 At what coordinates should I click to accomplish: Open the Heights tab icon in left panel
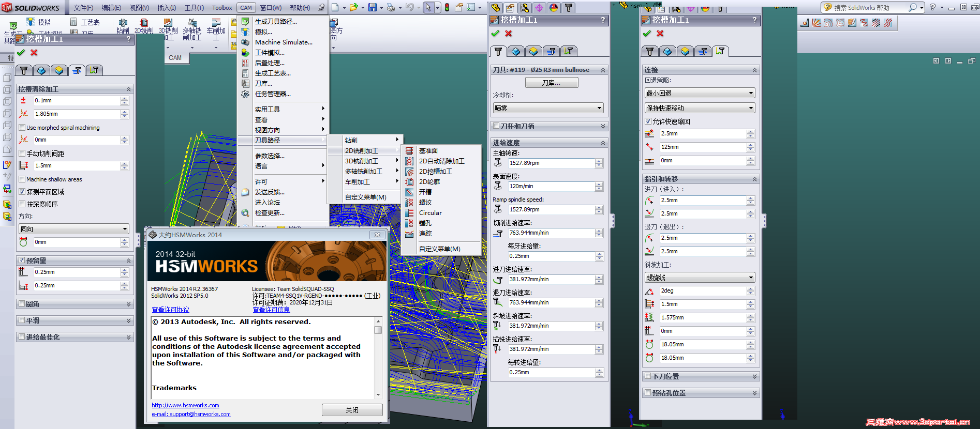pyautogui.click(x=59, y=70)
